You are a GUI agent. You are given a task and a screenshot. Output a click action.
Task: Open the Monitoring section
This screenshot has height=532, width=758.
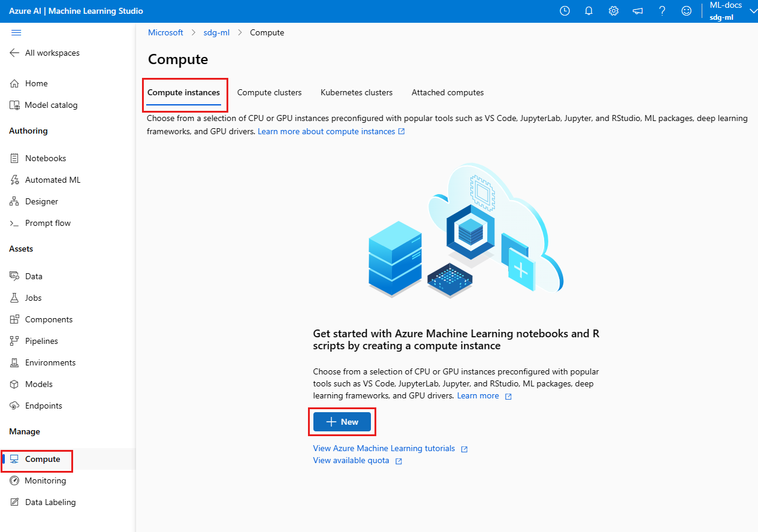pos(44,480)
